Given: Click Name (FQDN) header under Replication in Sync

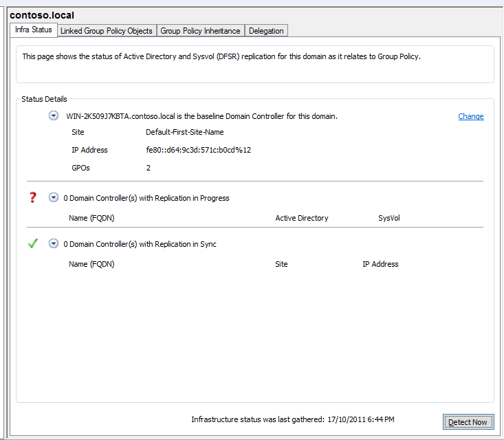Looking at the screenshot, I should coord(91,264).
